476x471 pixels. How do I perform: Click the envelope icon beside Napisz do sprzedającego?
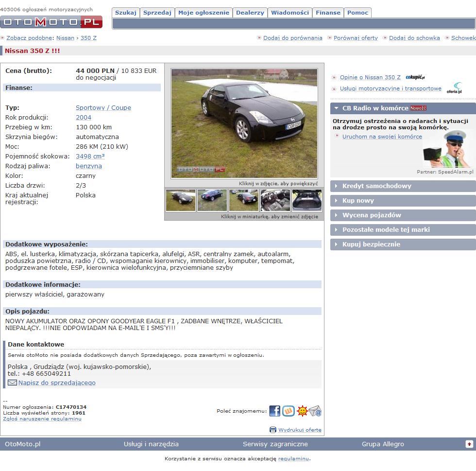(x=12, y=383)
